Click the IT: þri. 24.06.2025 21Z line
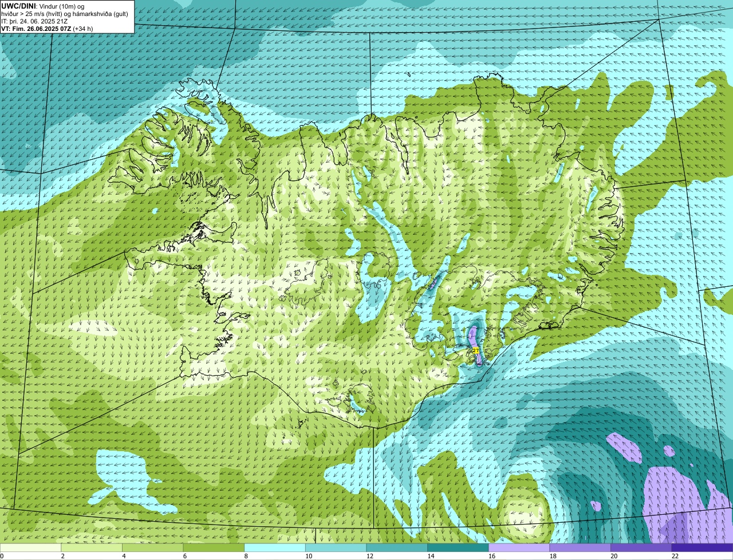Screen dimensions: 733x560 click(x=34, y=21)
